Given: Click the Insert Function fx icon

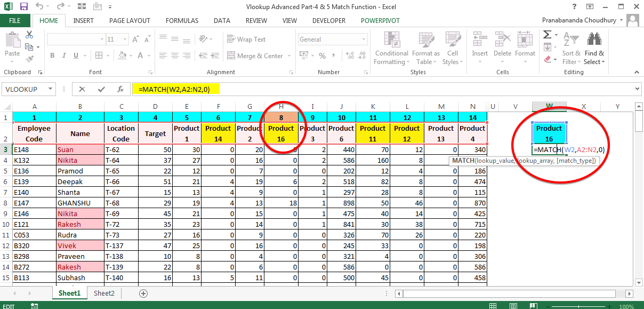Looking at the screenshot, I should pos(120,89).
